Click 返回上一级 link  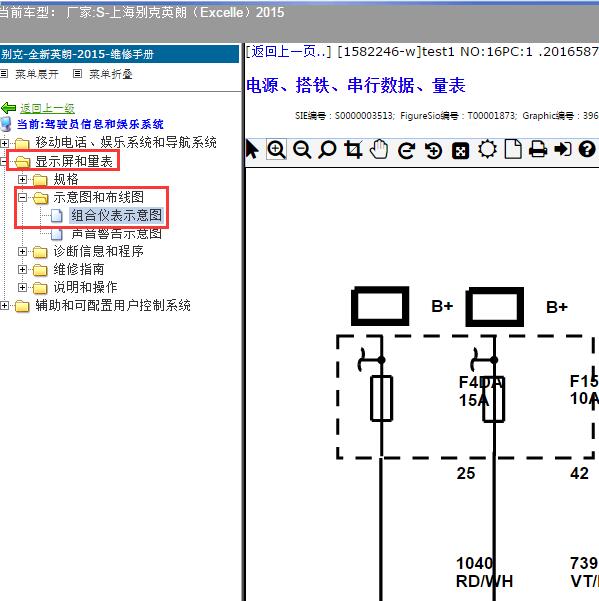pos(47,108)
